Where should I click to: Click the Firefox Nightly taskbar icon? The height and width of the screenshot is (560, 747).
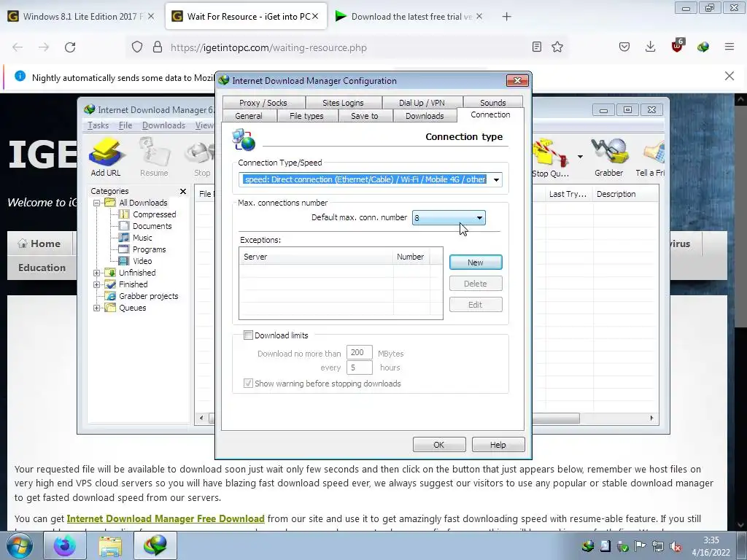pyautogui.click(x=64, y=545)
